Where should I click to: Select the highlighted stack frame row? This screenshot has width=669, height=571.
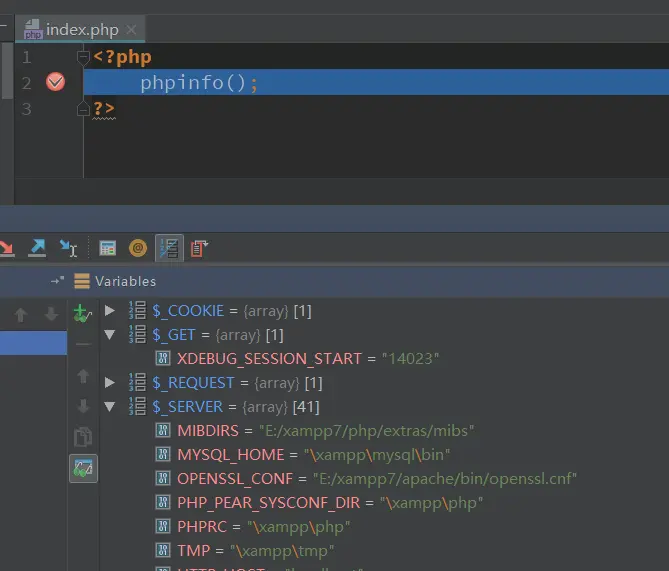click(x=33, y=343)
